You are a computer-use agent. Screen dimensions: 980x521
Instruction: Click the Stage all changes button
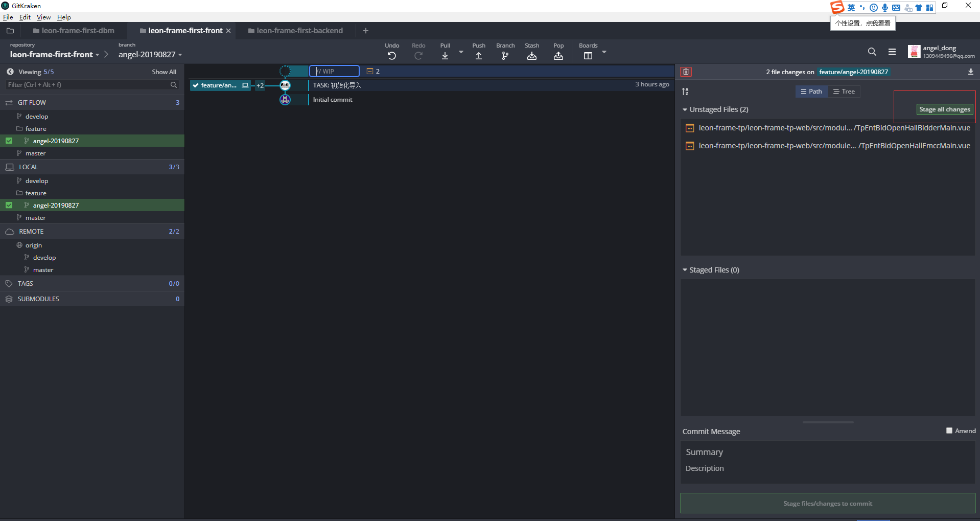coord(944,109)
